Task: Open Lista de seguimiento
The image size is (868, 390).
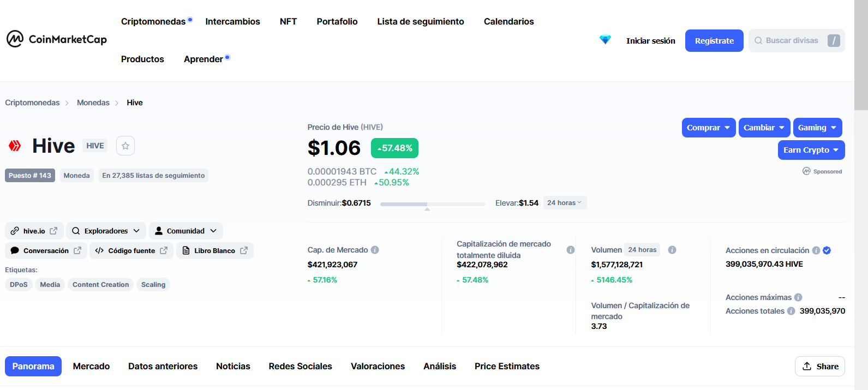Action: [x=421, y=21]
